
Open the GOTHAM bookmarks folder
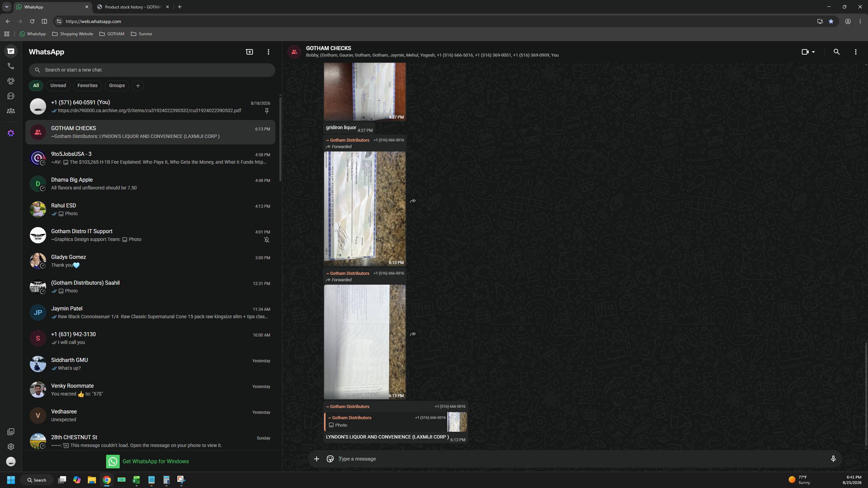(112, 34)
